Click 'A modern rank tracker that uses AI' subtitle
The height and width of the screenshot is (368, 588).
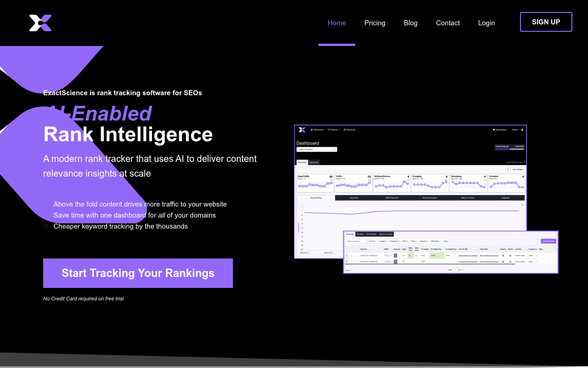150,166
